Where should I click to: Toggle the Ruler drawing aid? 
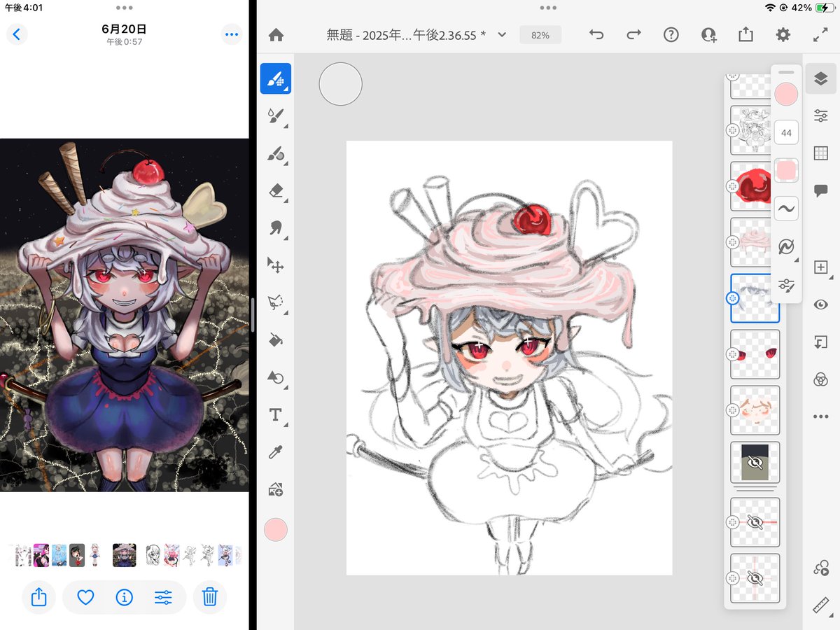821,606
